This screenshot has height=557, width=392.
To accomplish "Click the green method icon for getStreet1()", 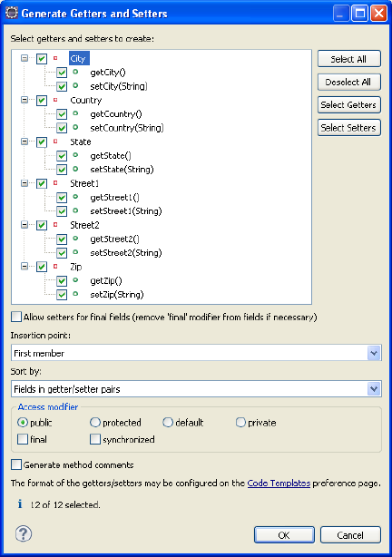I will pyautogui.click(x=75, y=197).
